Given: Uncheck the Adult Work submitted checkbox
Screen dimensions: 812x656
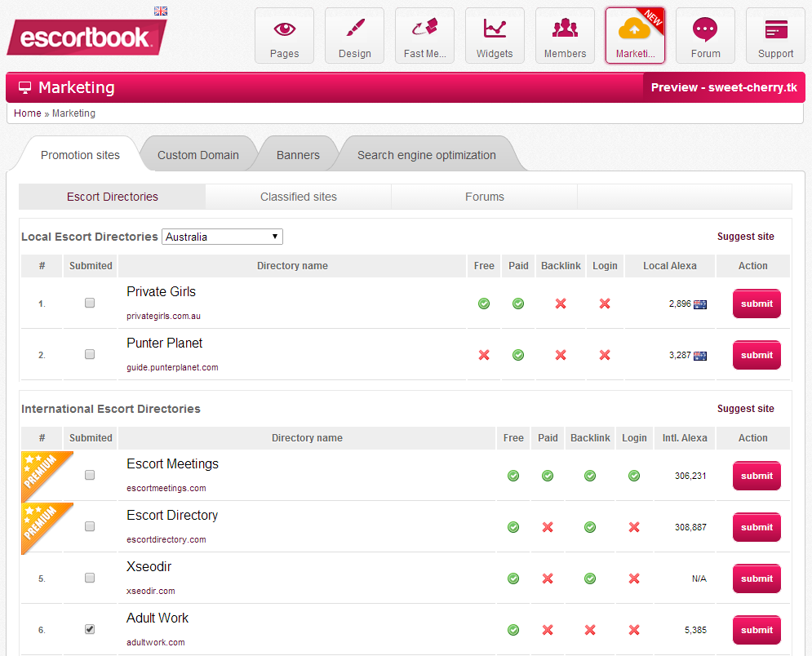Looking at the screenshot, I should pyautogui.click(x=90, y=629).
